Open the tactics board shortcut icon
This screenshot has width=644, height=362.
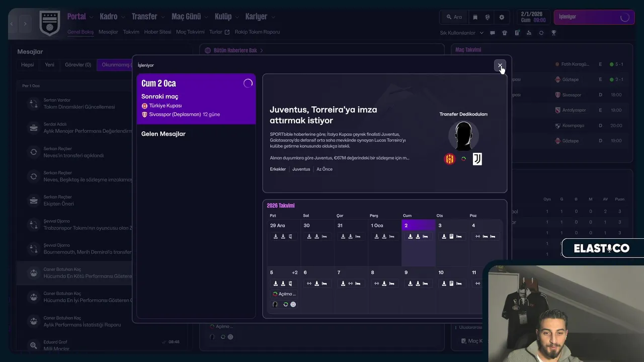tap(517, 33)
